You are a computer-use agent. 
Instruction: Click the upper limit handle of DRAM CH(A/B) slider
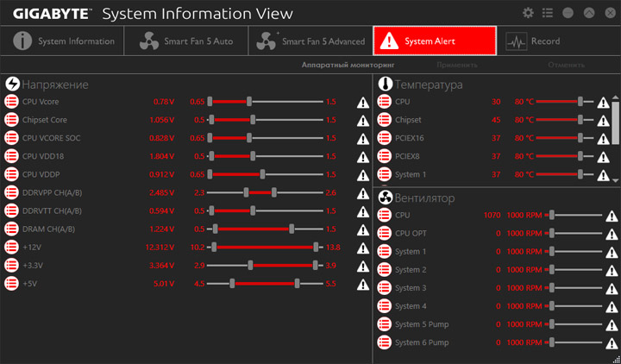coord(292,229)
